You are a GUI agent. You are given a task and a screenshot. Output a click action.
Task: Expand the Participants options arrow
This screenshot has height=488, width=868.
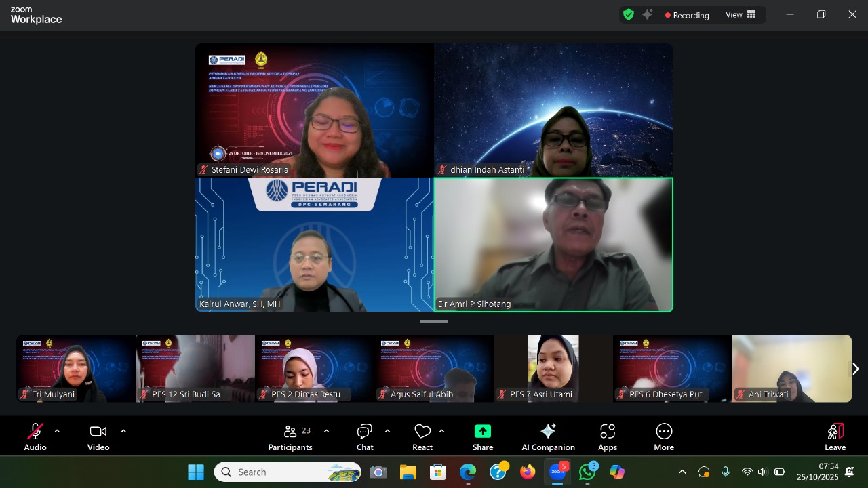point(326,431)
